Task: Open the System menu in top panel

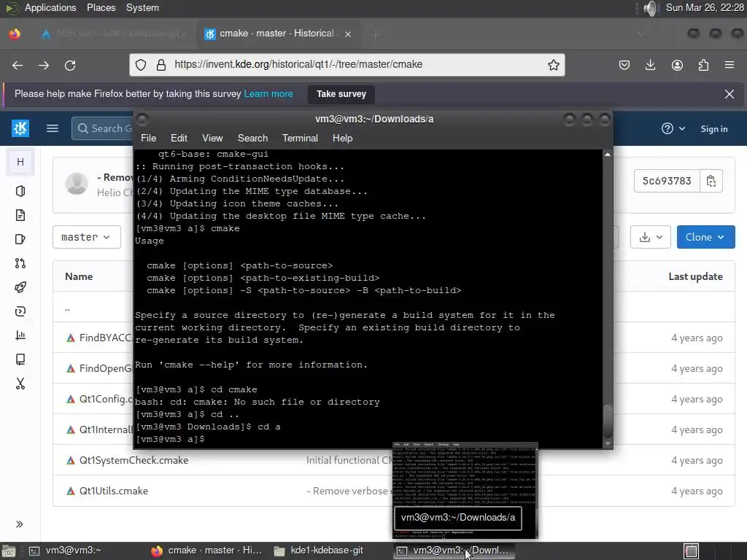Action: point(142,7)
